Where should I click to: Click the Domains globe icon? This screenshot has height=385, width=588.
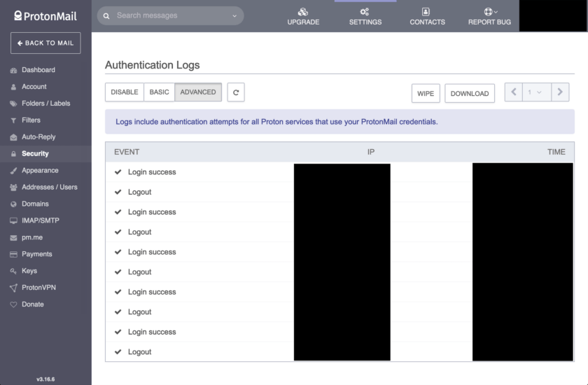[13, 204]
